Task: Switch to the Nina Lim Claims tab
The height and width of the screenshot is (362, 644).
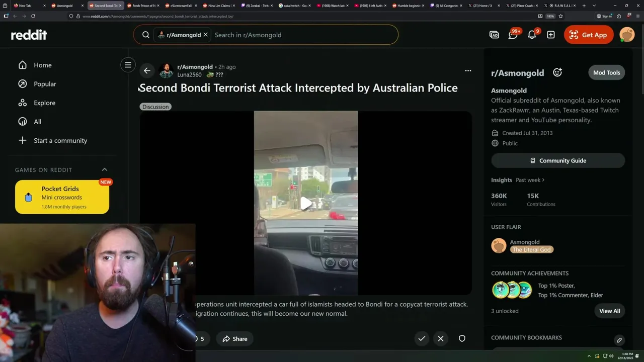Action: tap(219, 6)
